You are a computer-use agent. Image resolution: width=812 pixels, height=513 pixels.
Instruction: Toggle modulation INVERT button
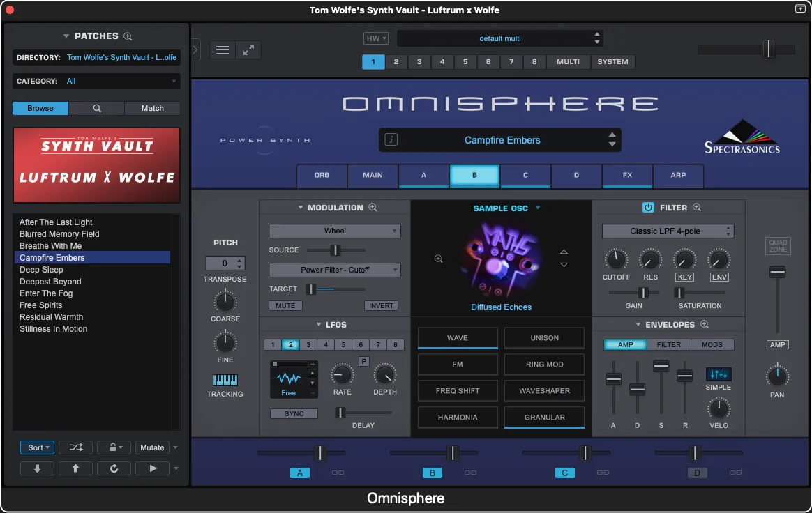(381, 305)
